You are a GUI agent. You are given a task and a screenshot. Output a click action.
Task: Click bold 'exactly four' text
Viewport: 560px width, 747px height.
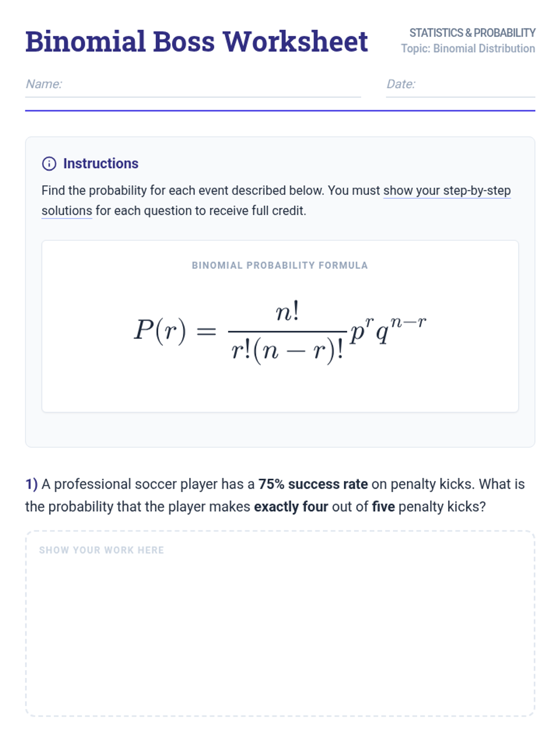[x=291, y=507]
